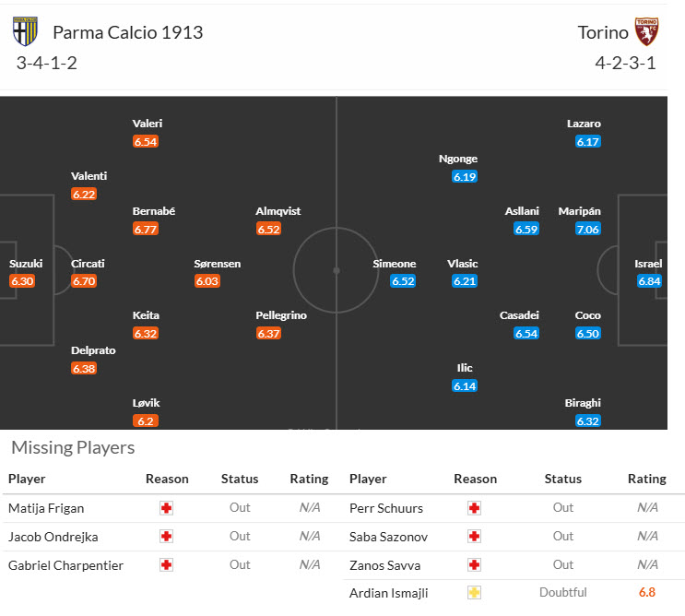Viewport: 685px width, 616px height.
Task: Click Ardian Ismajli's 6.8 rating value
Action: (x=646, y=594)
